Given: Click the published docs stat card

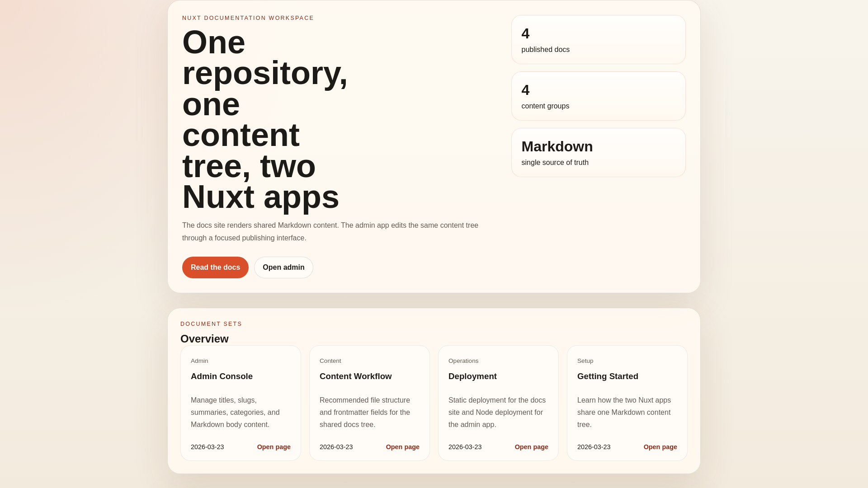Looking at the screenshot, I should [x=599, y=40].
